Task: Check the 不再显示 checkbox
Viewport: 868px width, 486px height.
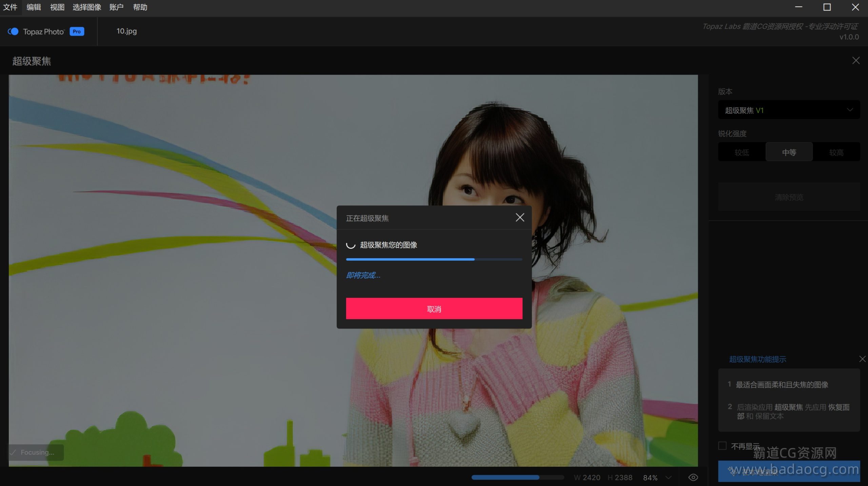Action: coord(722,446)
